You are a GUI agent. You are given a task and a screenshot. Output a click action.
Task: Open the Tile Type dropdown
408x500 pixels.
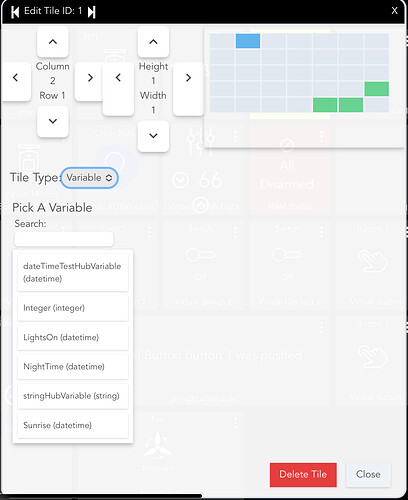89,178
